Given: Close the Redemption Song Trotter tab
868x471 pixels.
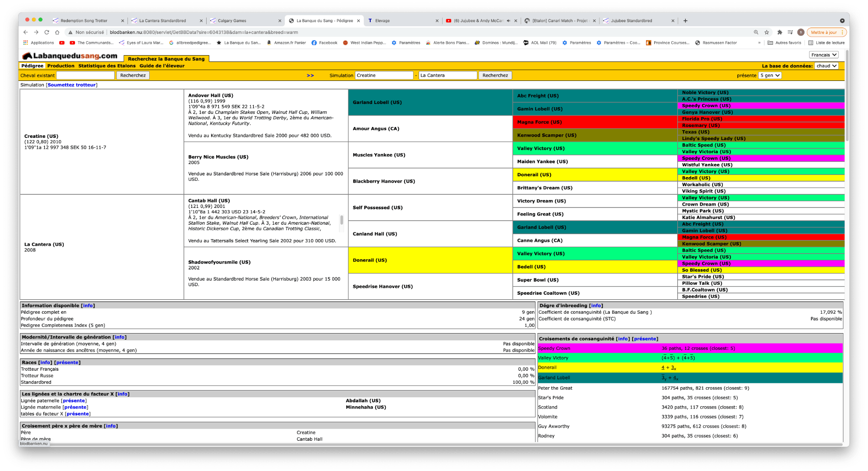Looking at the screenshot, I should pos(123,20).
